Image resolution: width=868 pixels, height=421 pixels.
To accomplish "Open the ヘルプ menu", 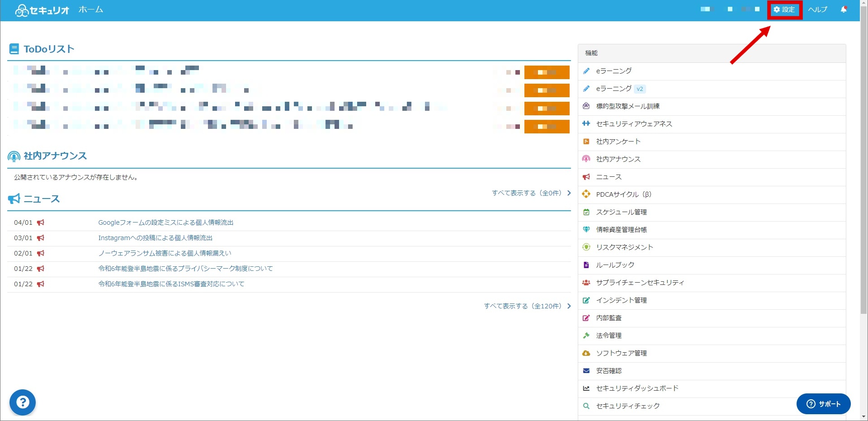I will pyautogui.click(x=818, y=9).
